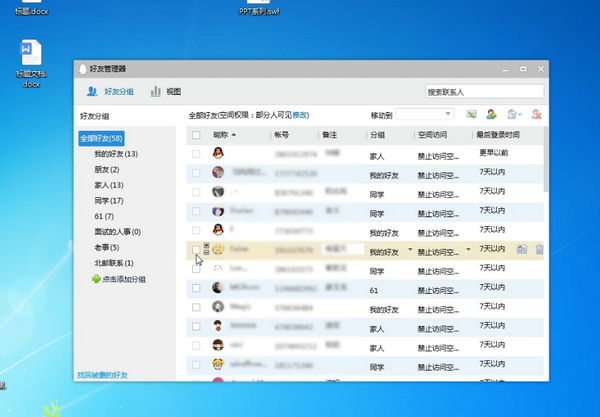Toggle the sort arrow on the 昵称 column

[234, 135]
